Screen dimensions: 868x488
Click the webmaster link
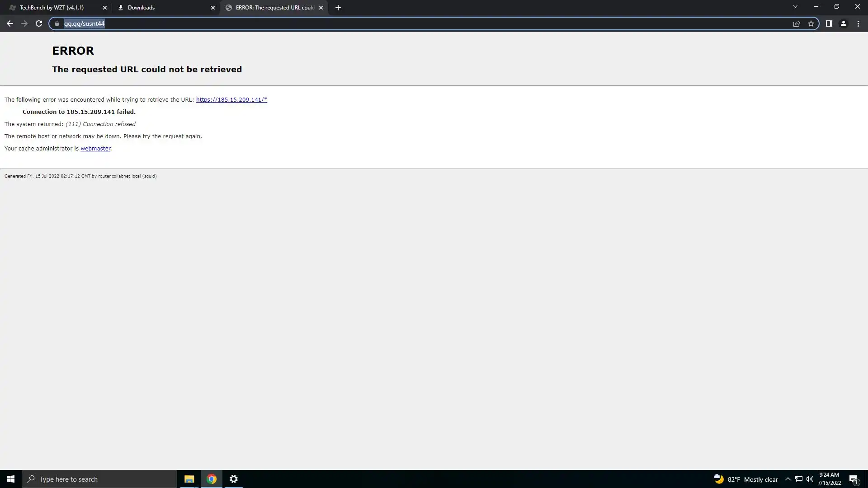95,148
